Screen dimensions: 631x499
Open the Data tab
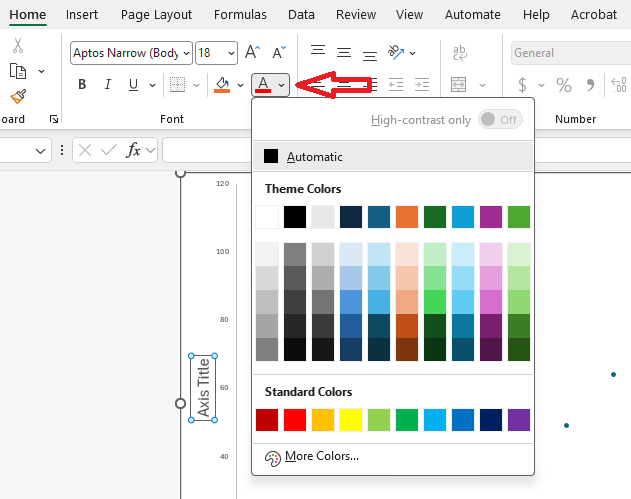click(x=301, y=14)
